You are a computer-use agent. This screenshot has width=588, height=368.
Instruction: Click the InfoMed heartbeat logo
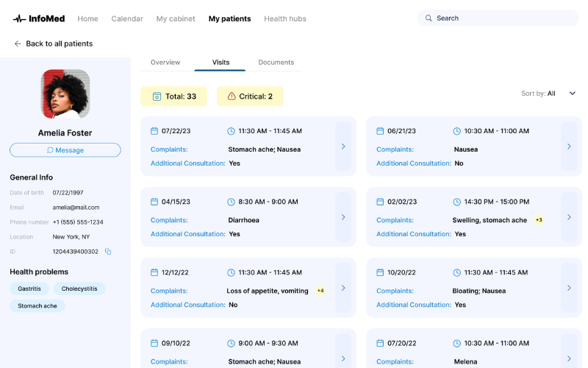click(x=20, y=18)
